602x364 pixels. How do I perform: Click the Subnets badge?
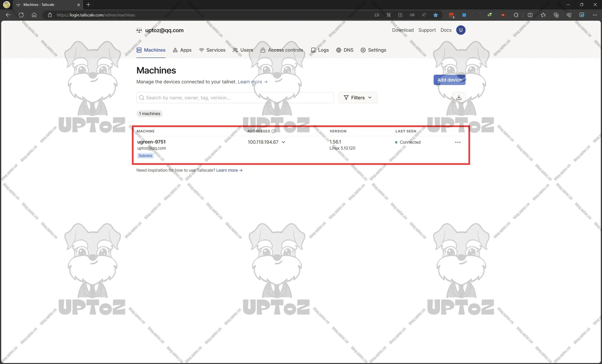pyautogui.click(x=145, y=156)
